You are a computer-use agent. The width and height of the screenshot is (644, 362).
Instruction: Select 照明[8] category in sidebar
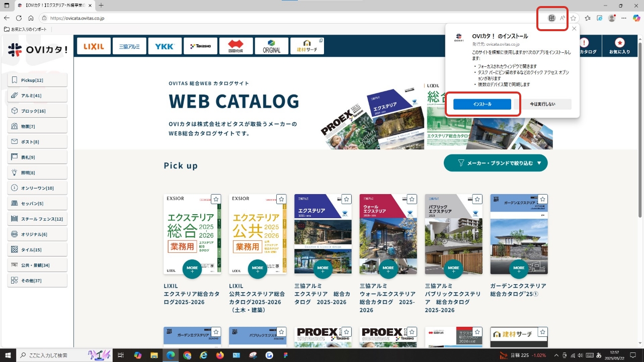pyautogui.click(x=37, y=172)
